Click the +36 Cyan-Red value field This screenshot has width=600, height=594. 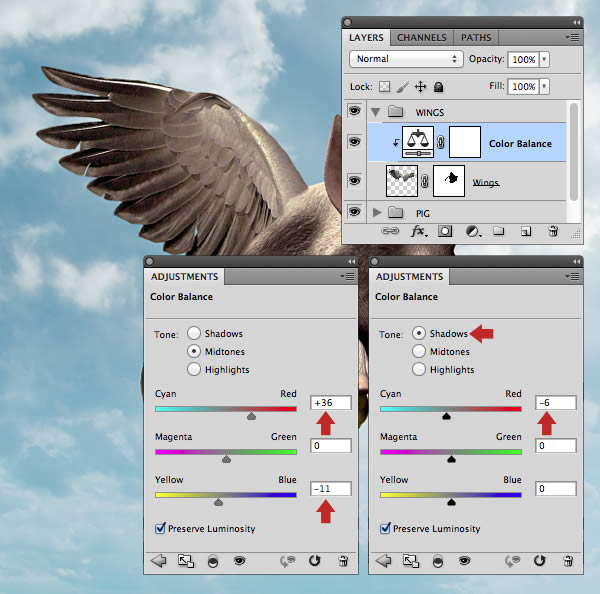pos(331,403)
